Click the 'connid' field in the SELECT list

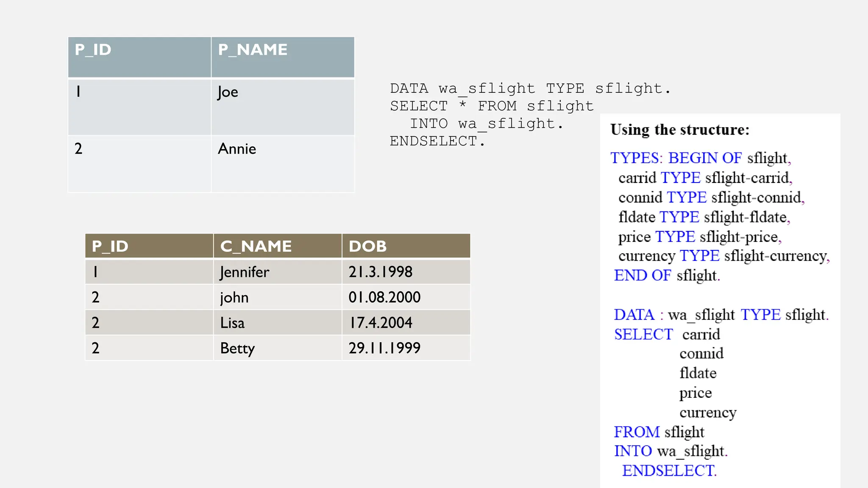pos(701,354)
